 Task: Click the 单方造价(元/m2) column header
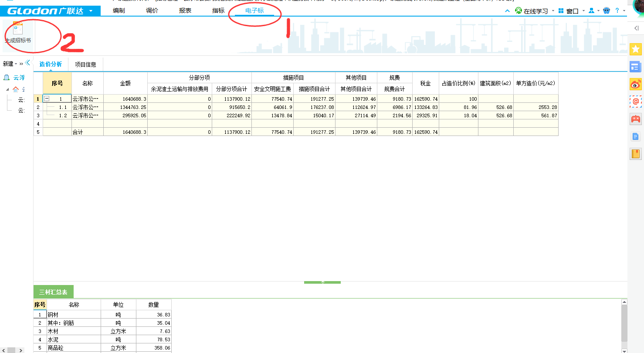click(x=536, y=83)
